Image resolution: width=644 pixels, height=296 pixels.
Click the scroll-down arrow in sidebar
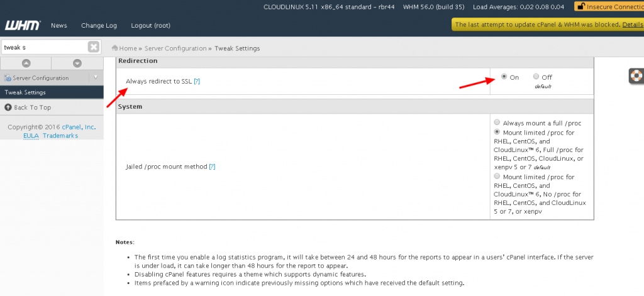77,63
